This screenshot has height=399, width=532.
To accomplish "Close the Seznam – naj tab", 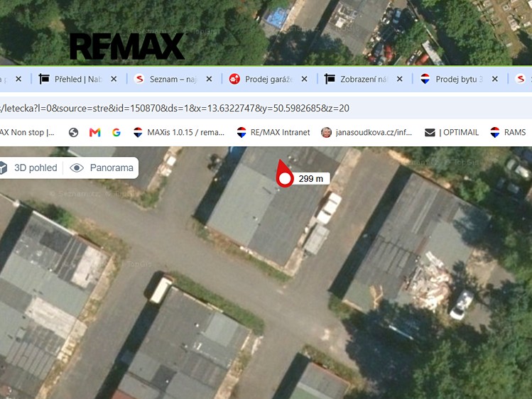I will click(x=209, y=79).
